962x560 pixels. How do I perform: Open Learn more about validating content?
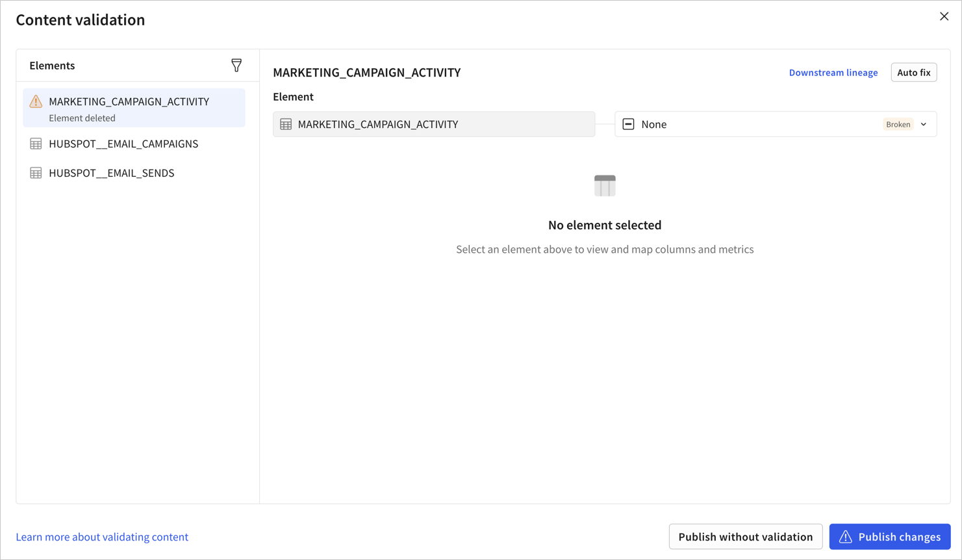coord(102,537)
